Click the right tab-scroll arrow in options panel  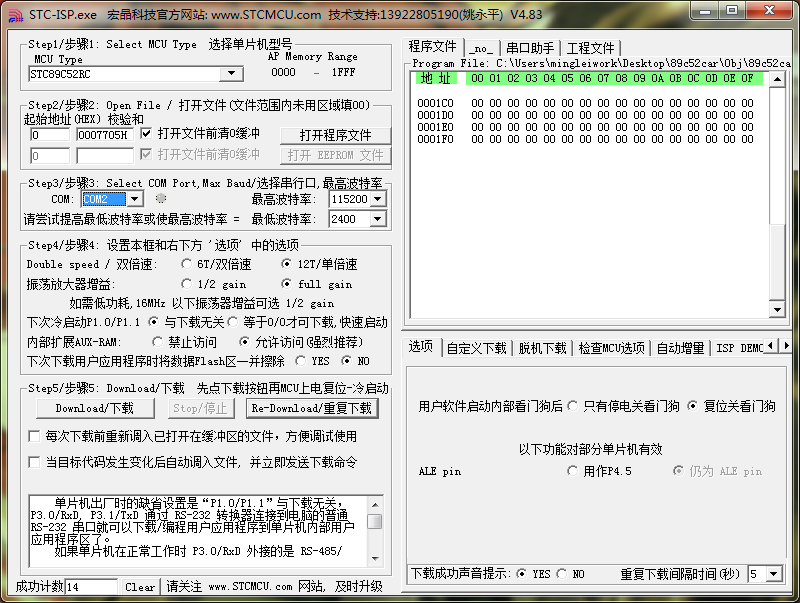(787, 348)
